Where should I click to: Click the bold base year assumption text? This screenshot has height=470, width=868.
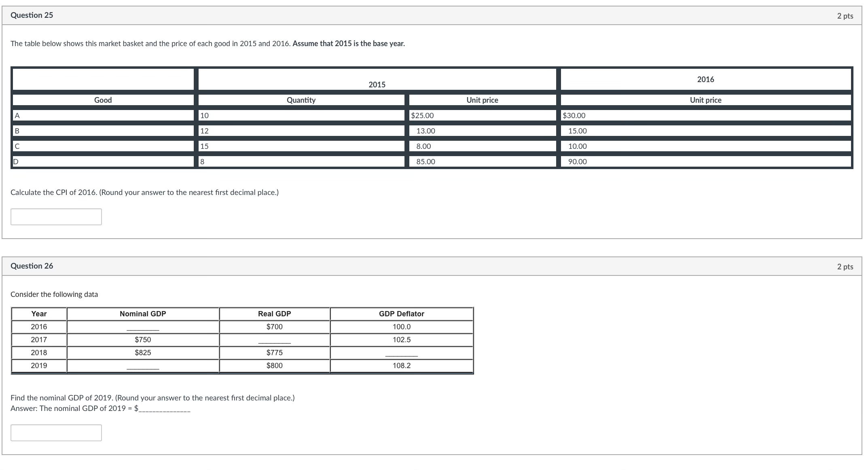[348, 44]
